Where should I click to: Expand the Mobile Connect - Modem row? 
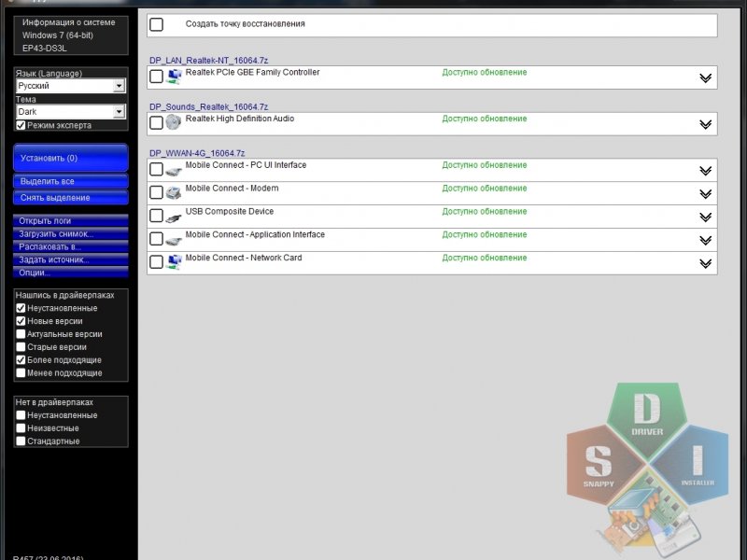tap(705, 194)
